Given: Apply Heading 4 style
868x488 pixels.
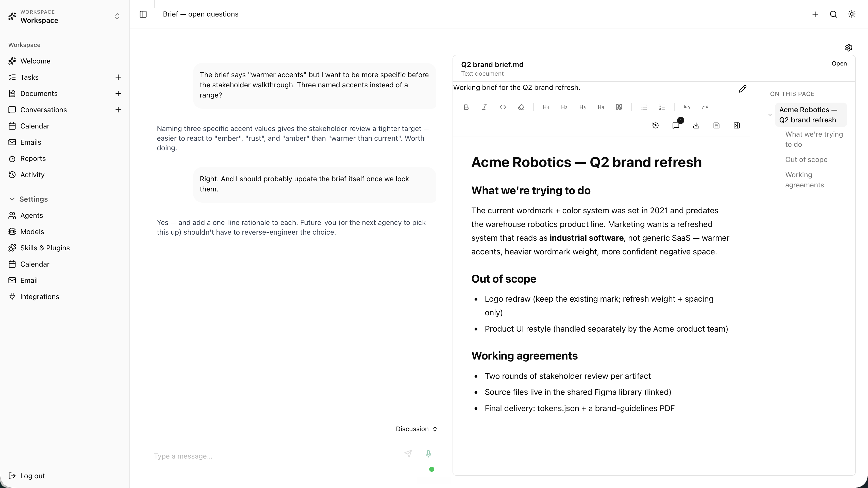Looking at the screenshot, I should pyautogui.click(x=600, y=107).
